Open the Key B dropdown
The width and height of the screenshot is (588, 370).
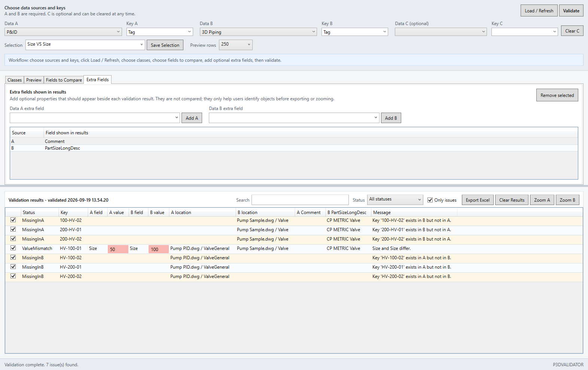[355, 32]
